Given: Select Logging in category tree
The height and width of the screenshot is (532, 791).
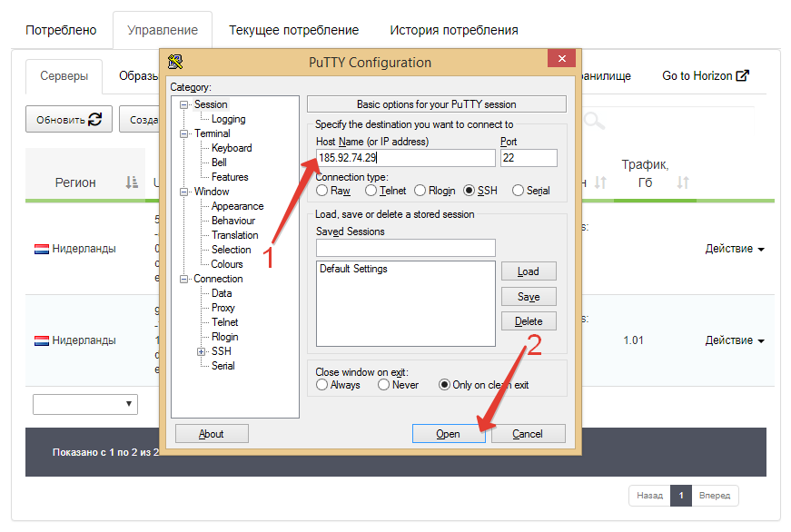Looking at the screenshot, I should click(x=229, y=119).
